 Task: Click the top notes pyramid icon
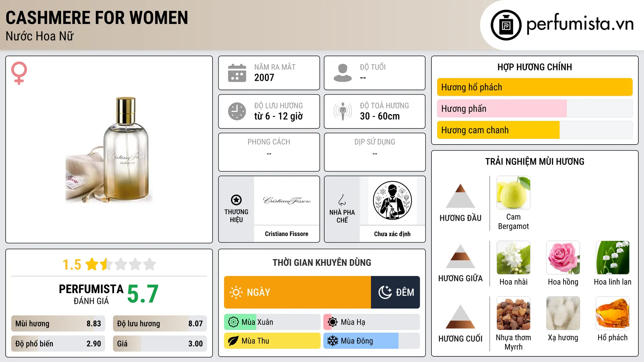click(460, 196)
